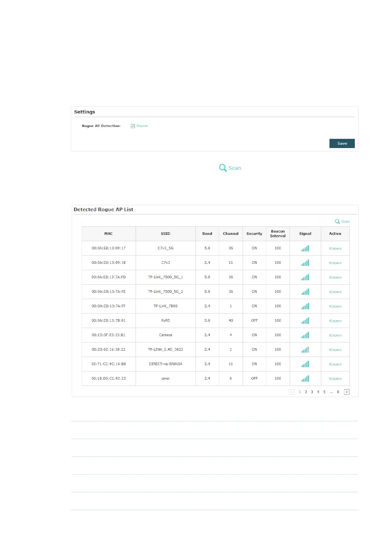
Task: Select MAC address 00:0A:EB:13:7A:FD
Action: (x=109, y=277)
